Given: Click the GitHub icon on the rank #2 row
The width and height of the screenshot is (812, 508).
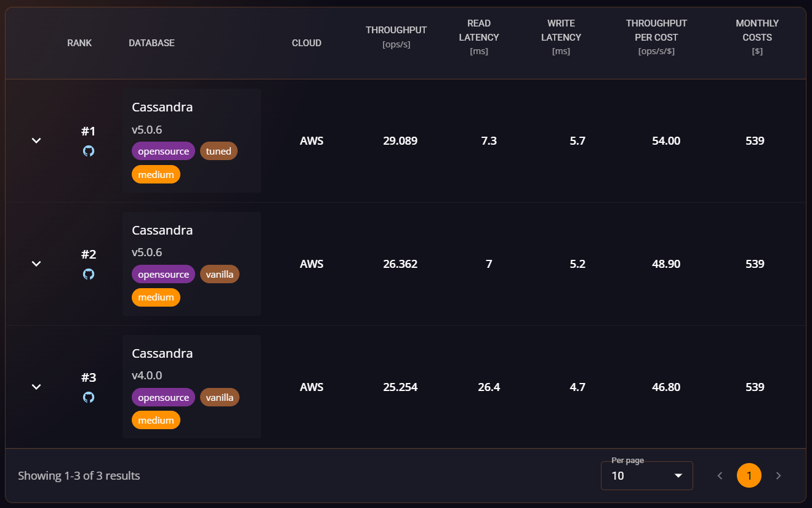Looking at the screenshot, I should (x=89, y=274).
